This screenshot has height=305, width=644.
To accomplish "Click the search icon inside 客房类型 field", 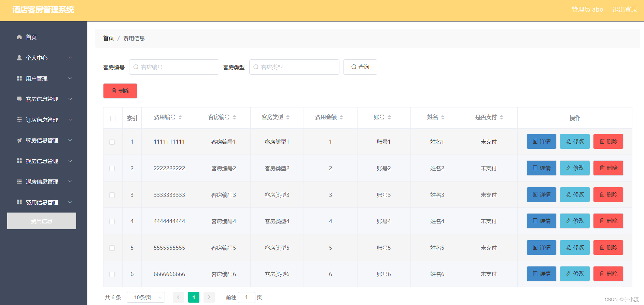I will tap(256, 67).
